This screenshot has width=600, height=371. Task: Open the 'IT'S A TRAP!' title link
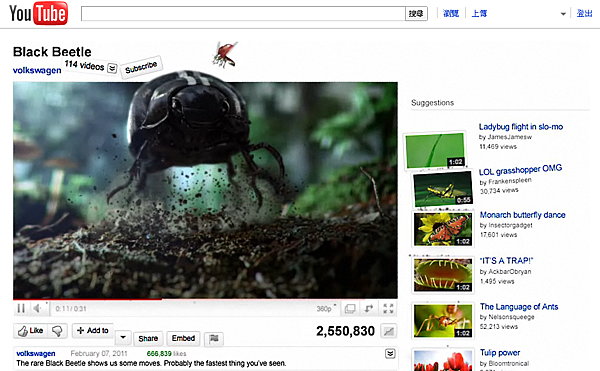click(x=506, y=261)
